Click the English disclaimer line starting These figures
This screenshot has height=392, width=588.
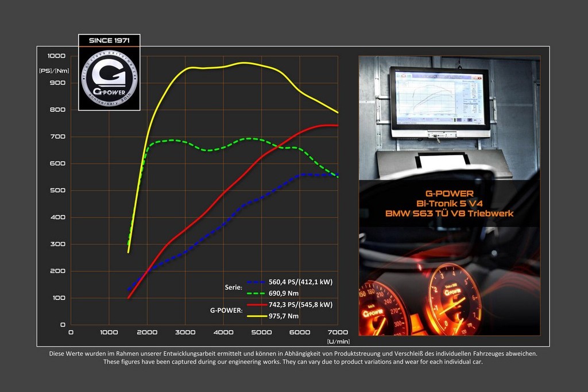click(x=293, y=362)
